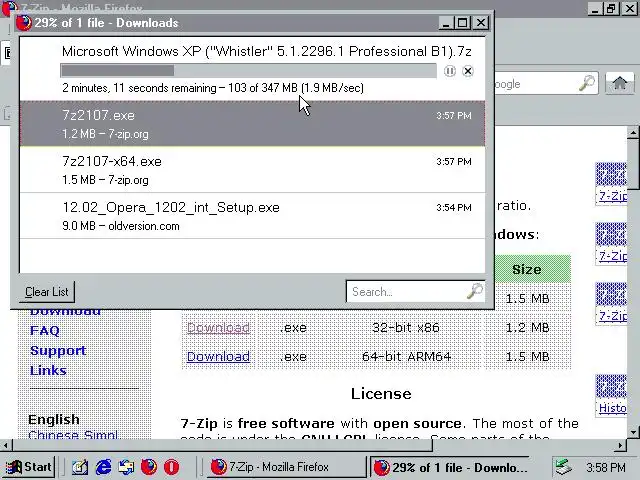This screenshot has height=480, width=640.
Task: Click the History link on right sidebar
Action: coord(612,408)
